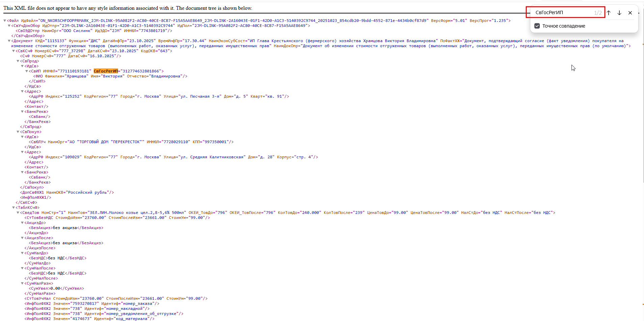Screen dimensions: 644x321
Task: Collapse the БанкРекв node under СвПрод
Action: click(x=22, y=111)
